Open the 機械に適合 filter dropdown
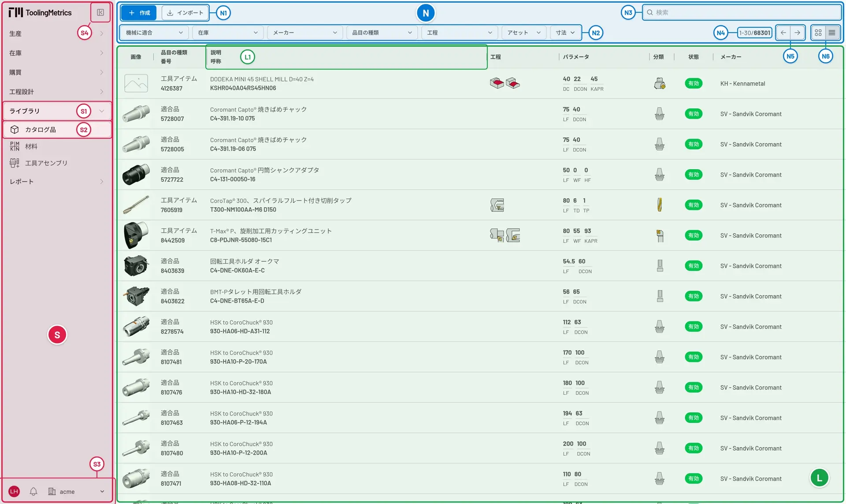The image size is (846, 504). tap(154, 33)
